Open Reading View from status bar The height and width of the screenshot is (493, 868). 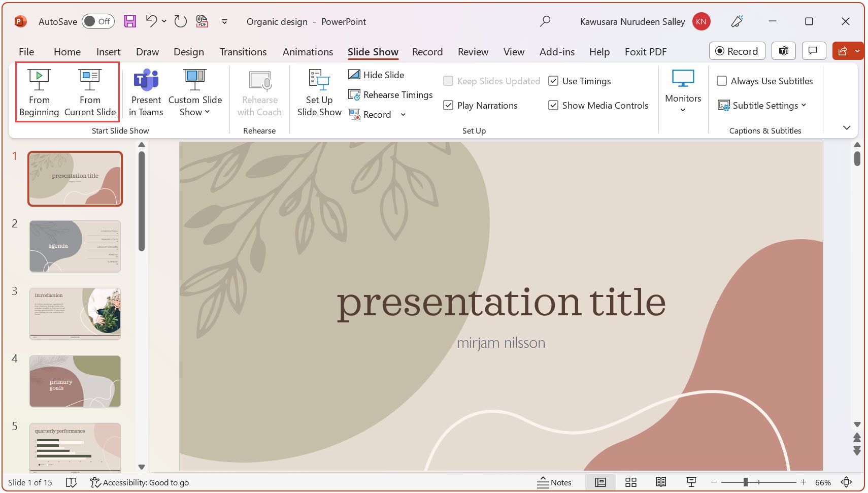coord(661,482)
